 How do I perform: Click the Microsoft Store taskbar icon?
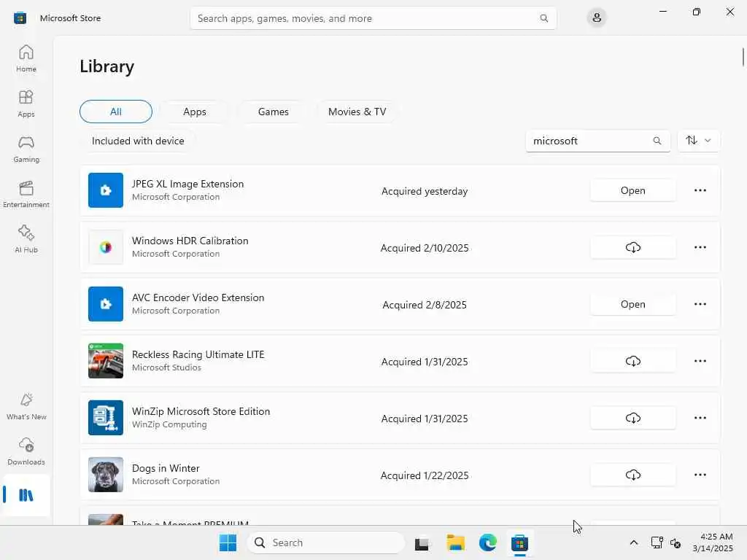tap(519, 542)
